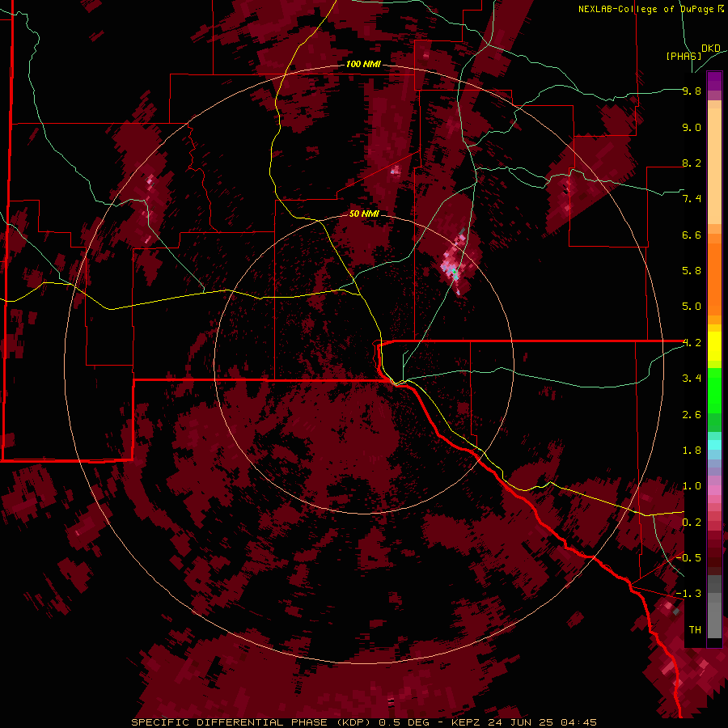Screen dimensions: 728x728
Task: Click the TH label on the color scale
Action: point(695,630)
